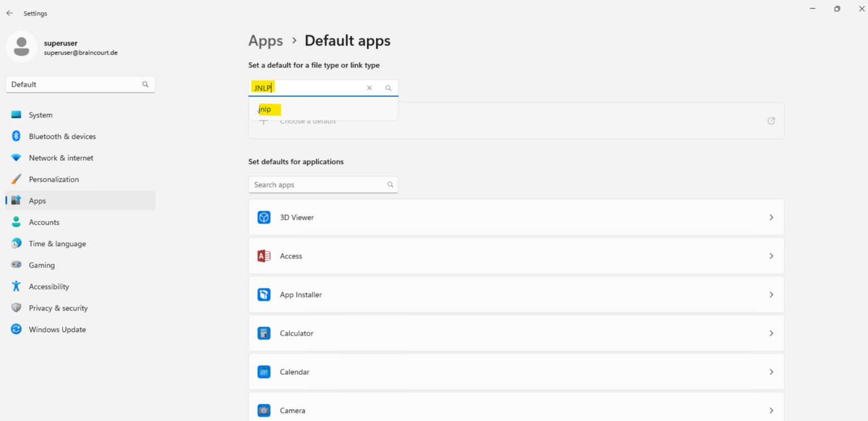Click the Calculator app icon
Viewport: 868px width, 421px height.
point(264,333)
